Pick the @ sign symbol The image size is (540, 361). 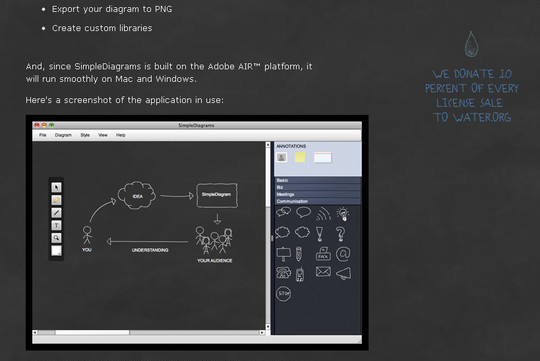tap(343, 254)
